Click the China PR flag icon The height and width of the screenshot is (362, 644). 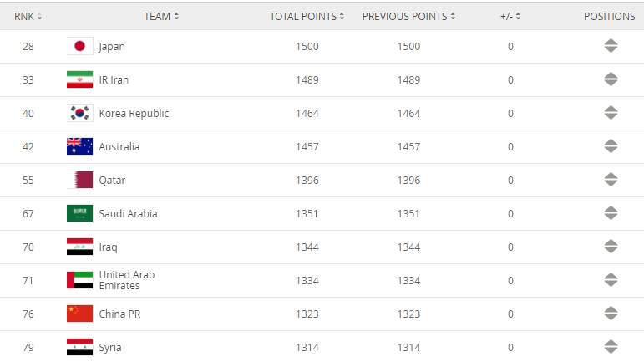coord(79,314)
